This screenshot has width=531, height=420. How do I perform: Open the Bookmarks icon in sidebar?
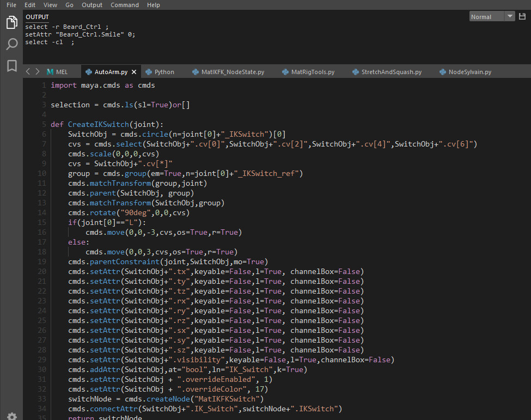[11, 66]
